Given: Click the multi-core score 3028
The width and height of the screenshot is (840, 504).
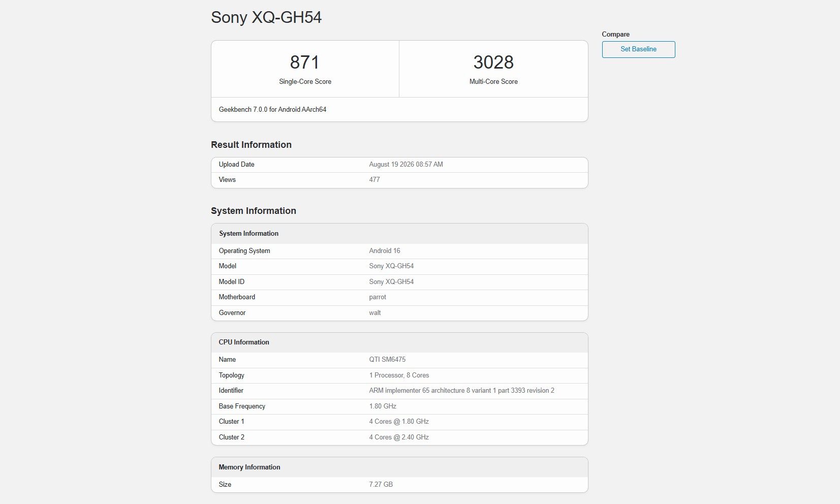Looking at the screenshot, I should [493, 62].
